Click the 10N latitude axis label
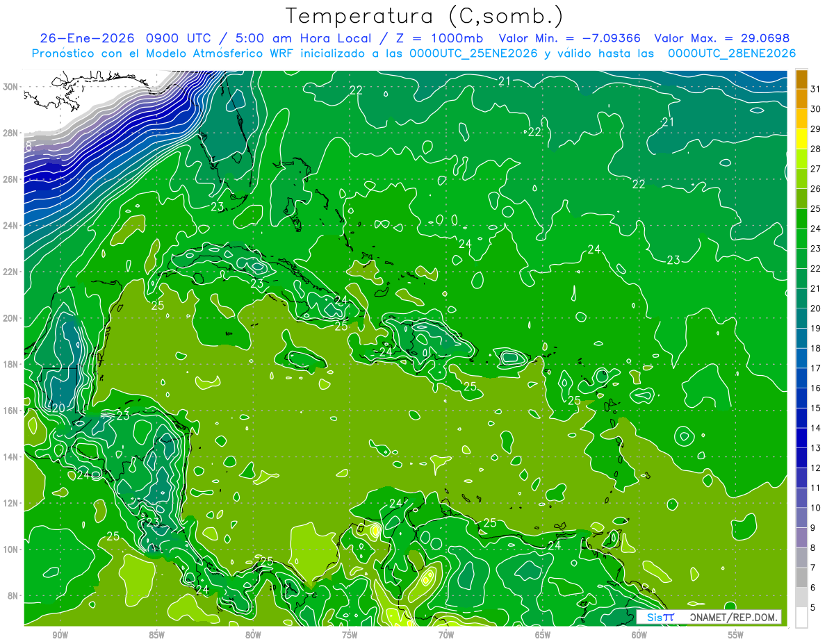The width and height of the screenshot is (834, 644). pyautogui.click(x=12, y=550)
